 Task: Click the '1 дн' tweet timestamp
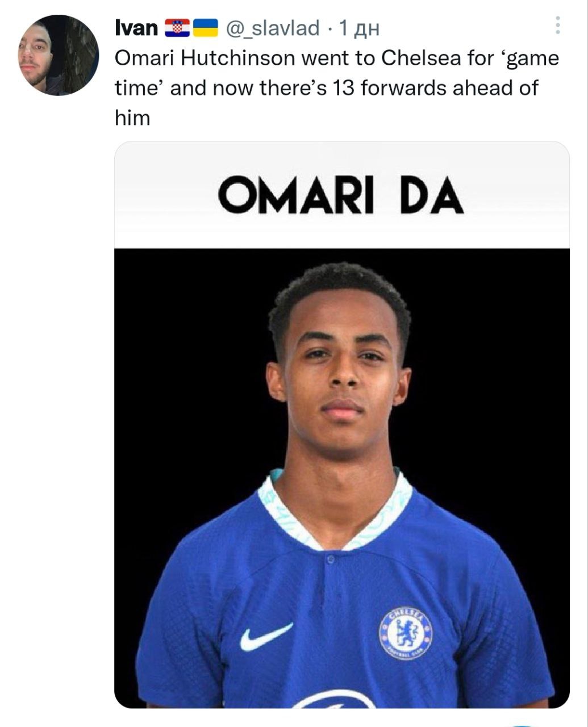click(358, 28)
